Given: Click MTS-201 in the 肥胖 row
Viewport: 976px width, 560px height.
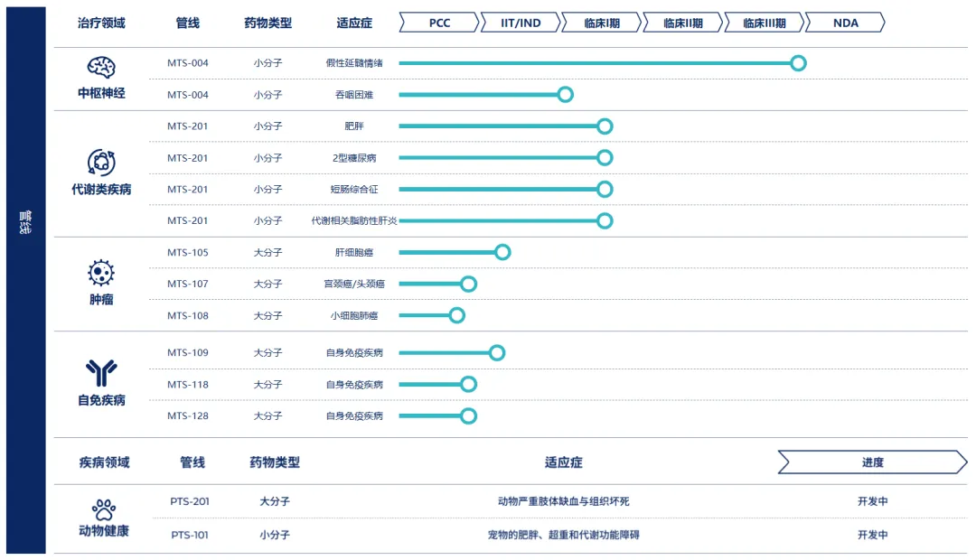Looking at the screenshot, I should point(187,126).
